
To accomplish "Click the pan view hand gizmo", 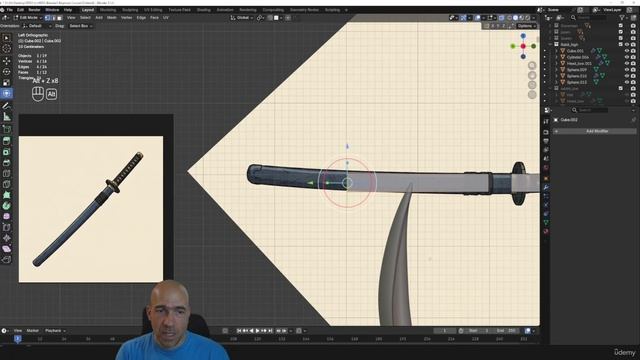I will pyautogui.click(x=532, y=75).
